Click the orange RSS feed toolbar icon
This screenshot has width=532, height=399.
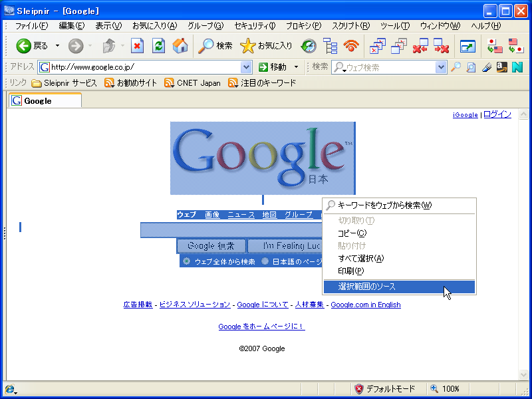[351, 46]
